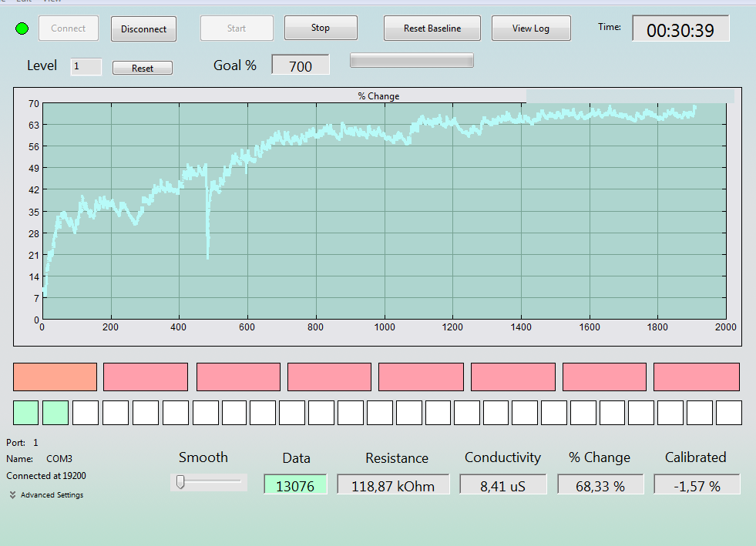Image resolution: width=756 pixels, height=546 pixels.
Task: Click the Level input field
Action: [x=86, y=66]
